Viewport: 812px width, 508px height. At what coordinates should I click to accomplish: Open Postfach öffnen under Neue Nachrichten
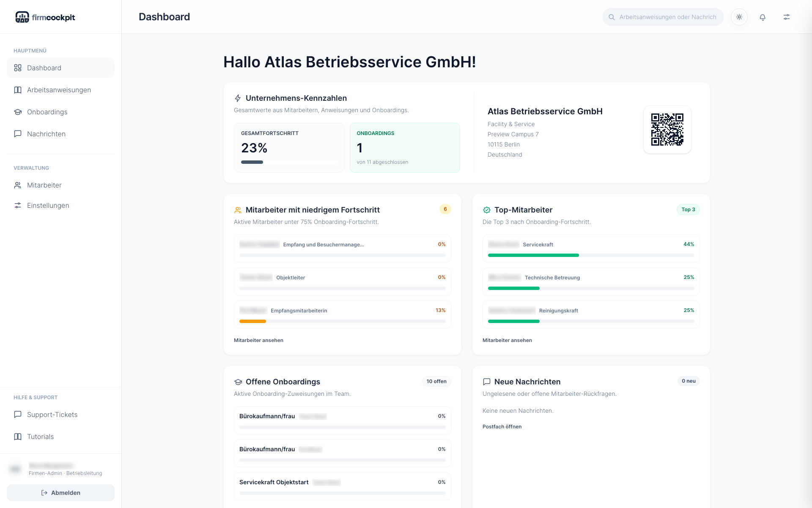(x=502, y=426)
